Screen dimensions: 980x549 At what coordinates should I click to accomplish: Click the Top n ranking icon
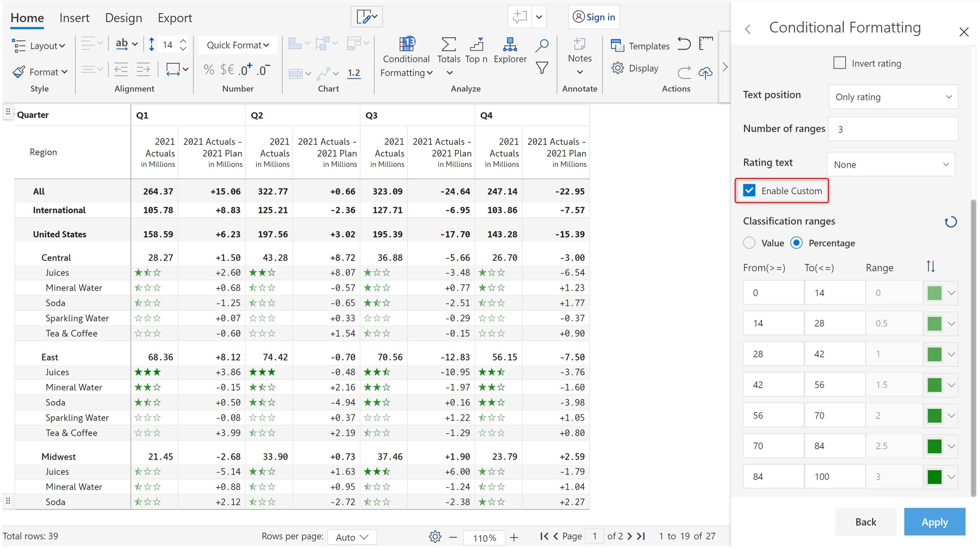476,45
